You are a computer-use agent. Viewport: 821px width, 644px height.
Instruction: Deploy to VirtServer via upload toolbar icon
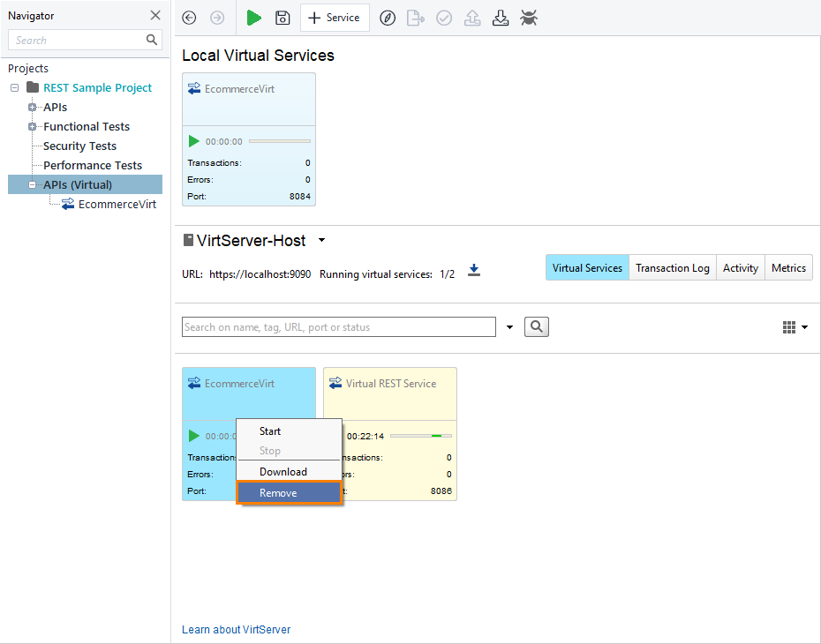point(472,18)
